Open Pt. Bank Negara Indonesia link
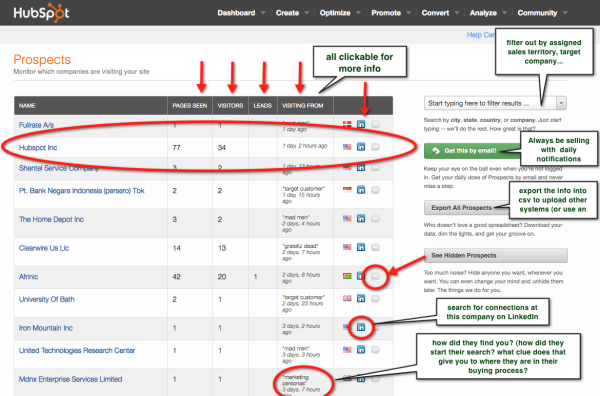Screen dimensions: 600x396 pyautogui.click(x=82, y=191)
